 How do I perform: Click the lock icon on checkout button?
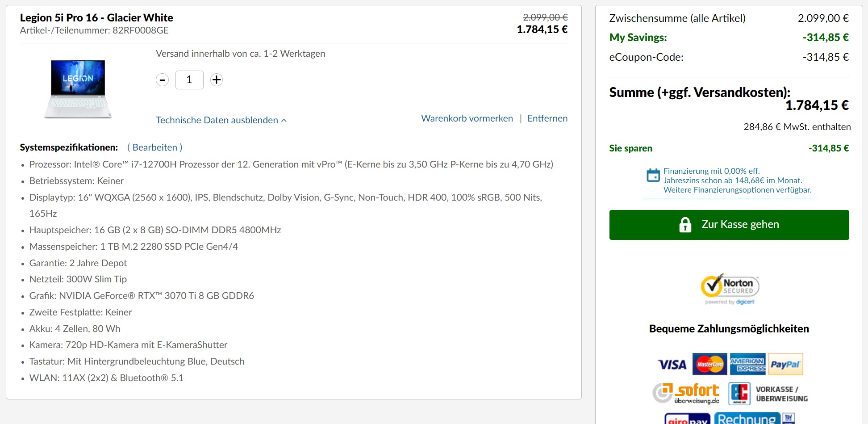(685, 225)
